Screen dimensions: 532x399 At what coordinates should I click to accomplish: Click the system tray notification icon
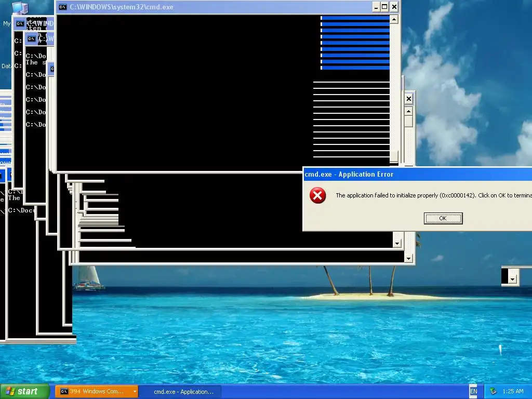click(493, 391)
